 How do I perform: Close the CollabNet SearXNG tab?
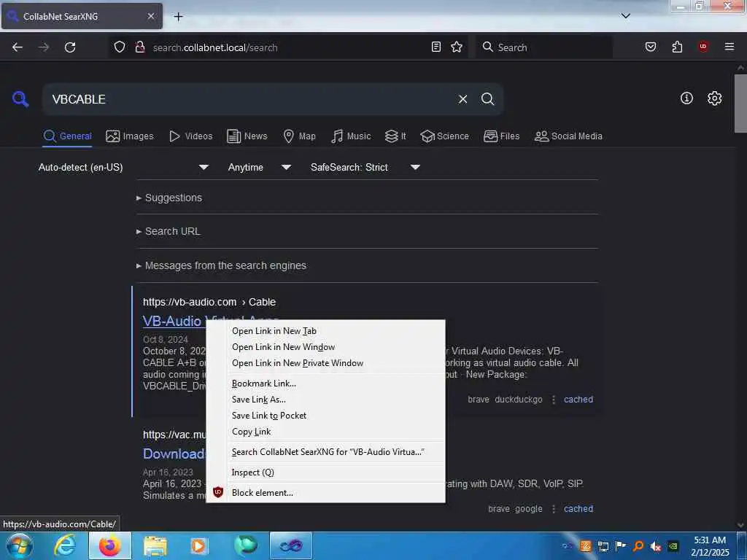[151, 16]
